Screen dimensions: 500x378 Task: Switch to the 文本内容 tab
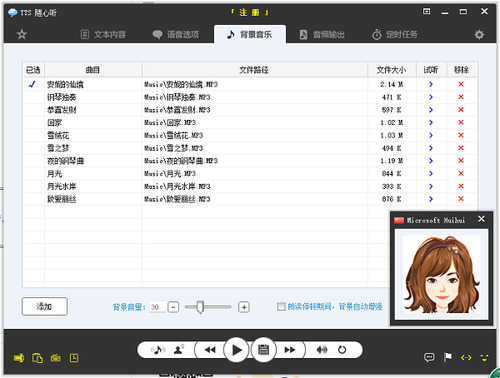(x=103, y=34)
